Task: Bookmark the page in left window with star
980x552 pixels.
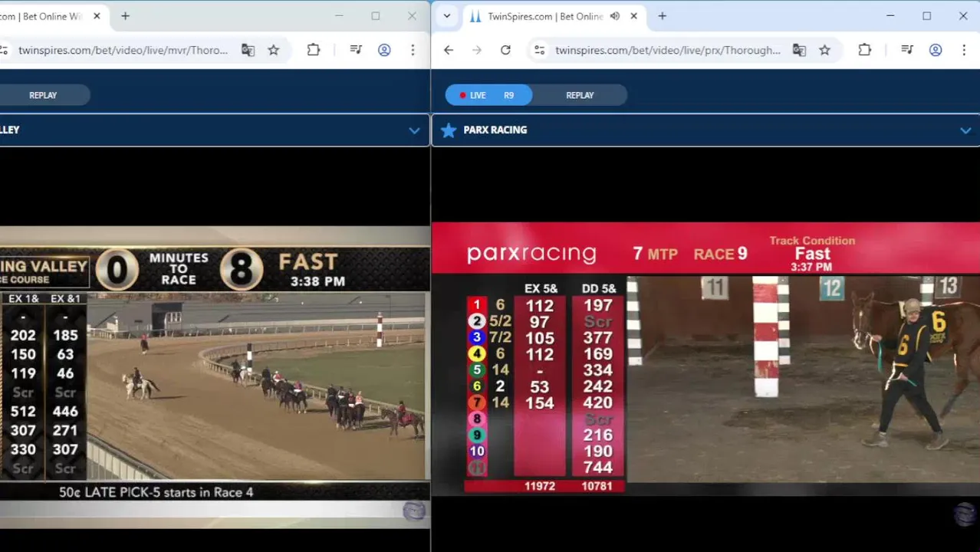Action: (x=274, y=50)
